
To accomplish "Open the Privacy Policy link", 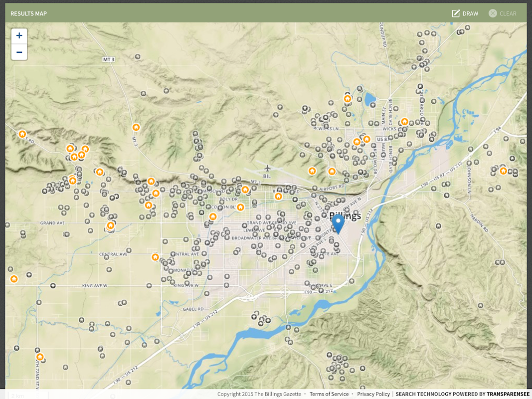I will click(373, 394).
